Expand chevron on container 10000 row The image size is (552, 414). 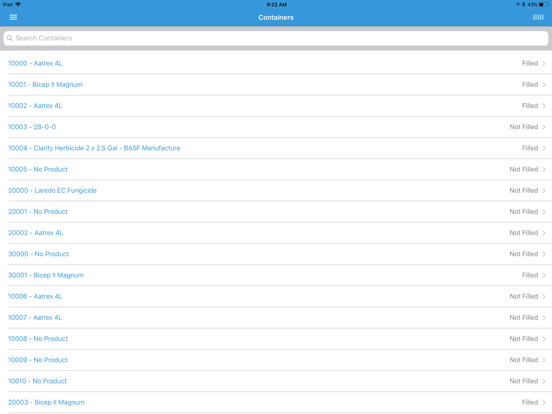click(x=544, y=63)
